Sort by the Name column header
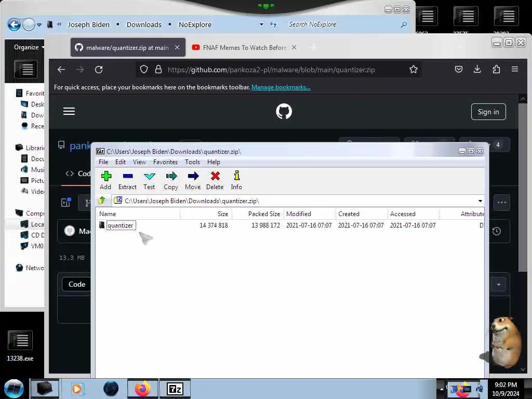Viewport: 532px width, 399px height. pos(138,214)
